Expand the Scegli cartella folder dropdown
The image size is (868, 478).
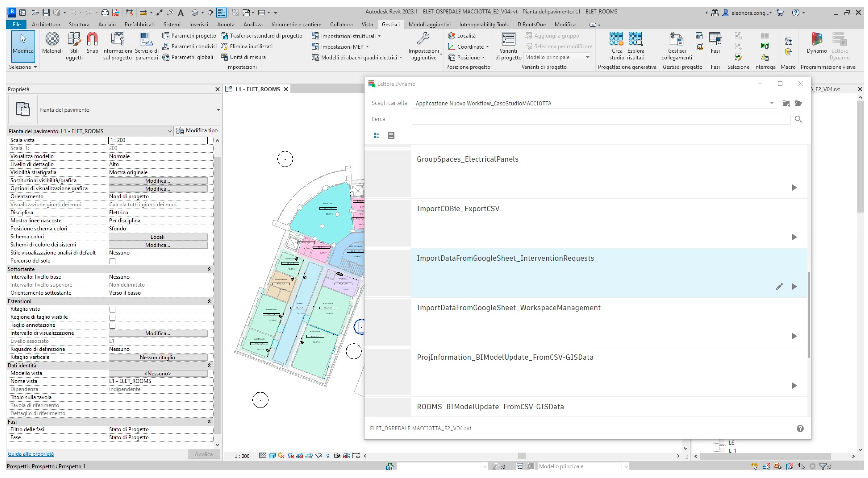[772, 103]
